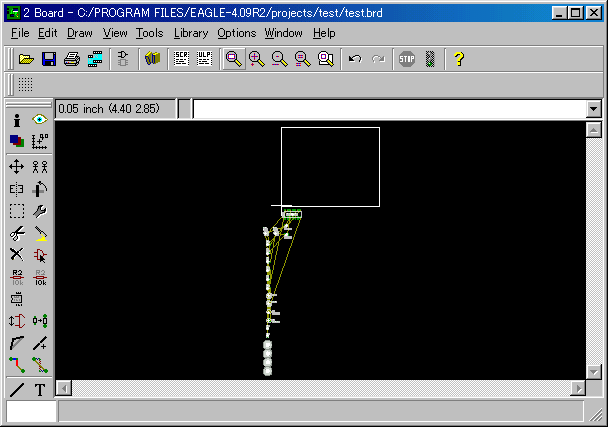Viewport: 608px width, 427px height.
Task: Undo the last action
Action: [355, 59]
